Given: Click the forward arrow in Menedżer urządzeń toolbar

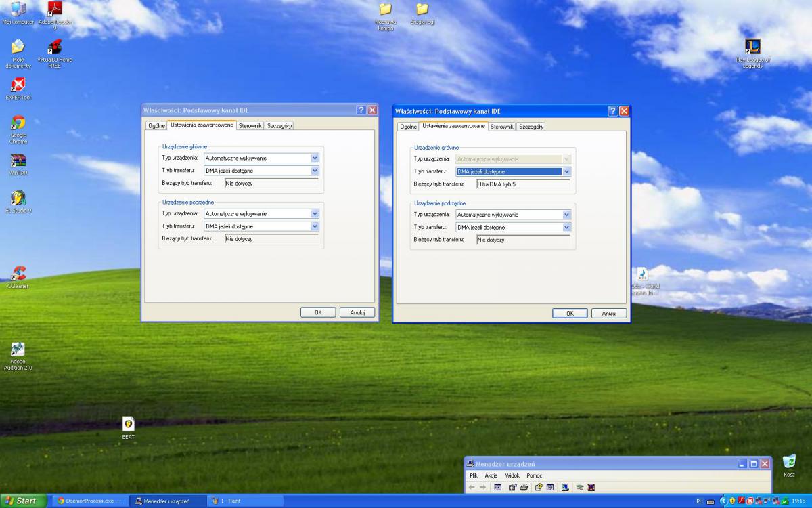Looking at the screenshot, I should (x=482, y=487).
